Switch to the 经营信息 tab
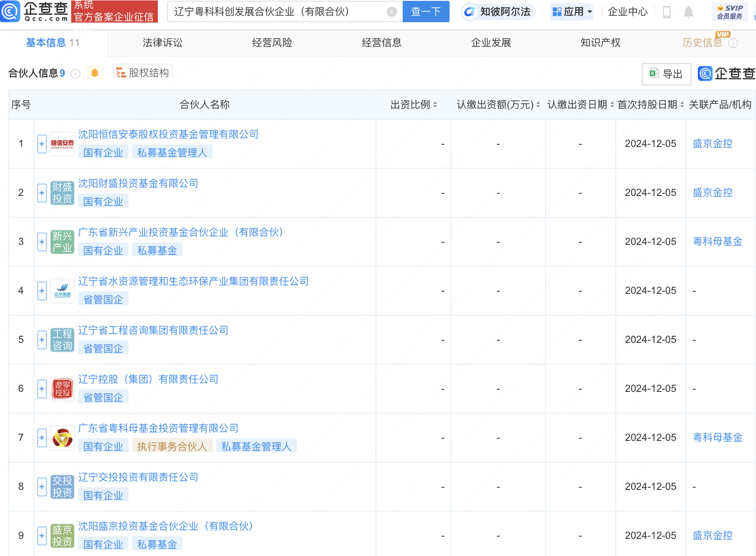 tap(382, 43)
